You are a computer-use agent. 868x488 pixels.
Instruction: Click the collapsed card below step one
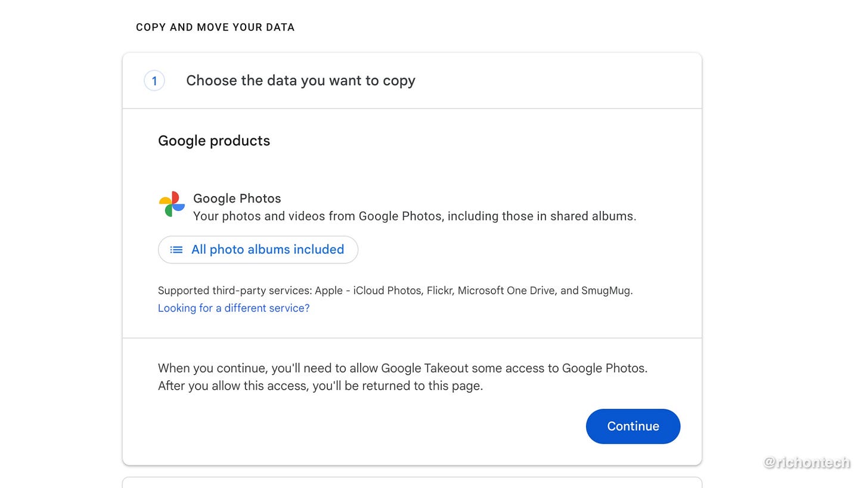[x=412, y=482]
